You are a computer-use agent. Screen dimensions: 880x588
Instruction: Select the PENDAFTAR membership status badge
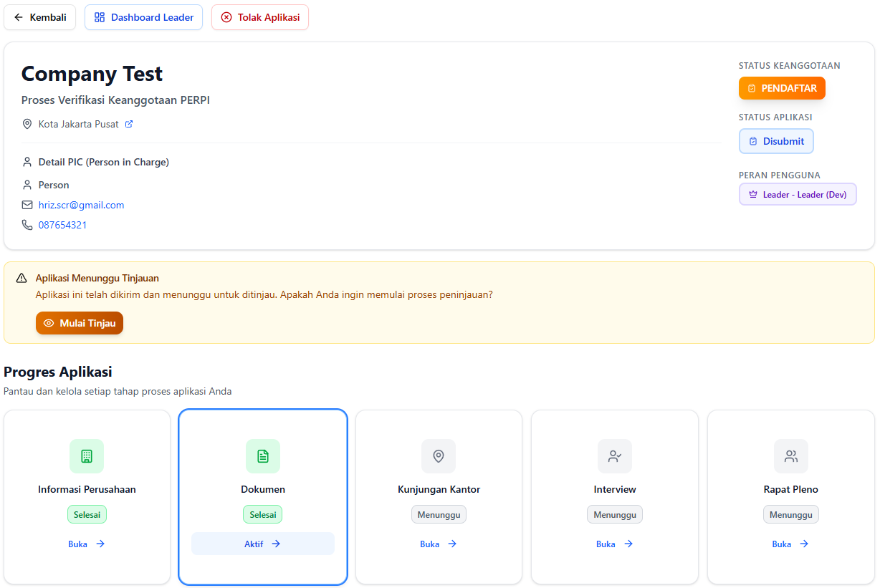[782, 87]
